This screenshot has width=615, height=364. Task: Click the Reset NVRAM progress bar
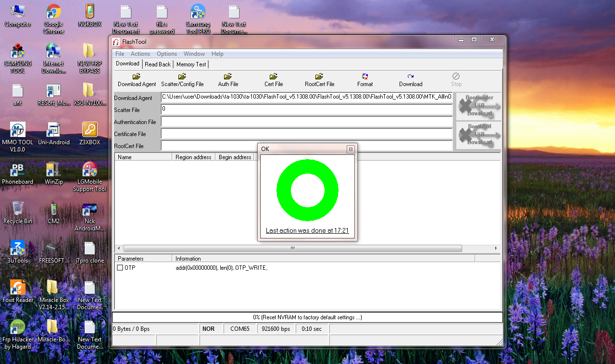307,317
